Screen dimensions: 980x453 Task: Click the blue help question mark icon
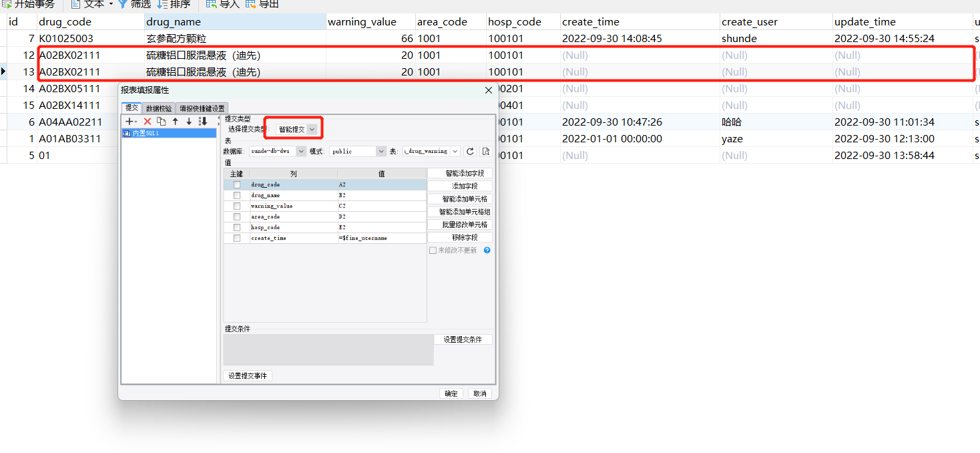pos(487,251)
